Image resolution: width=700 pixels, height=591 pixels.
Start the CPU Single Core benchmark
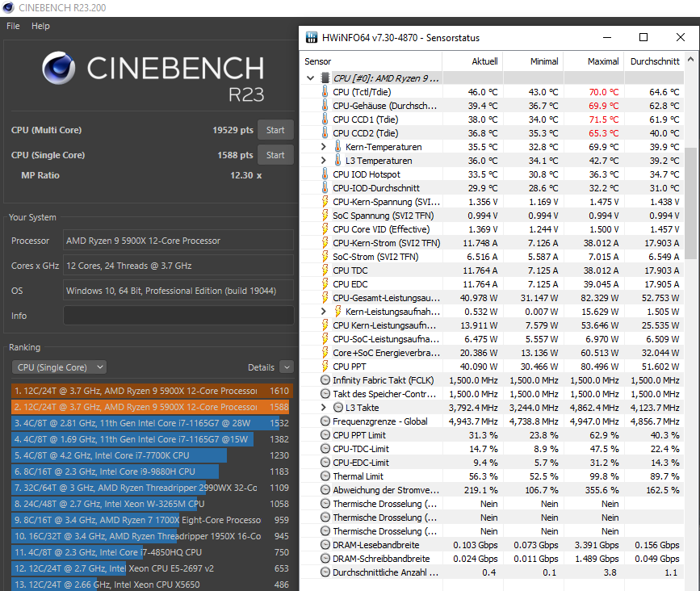coord(275,155)
